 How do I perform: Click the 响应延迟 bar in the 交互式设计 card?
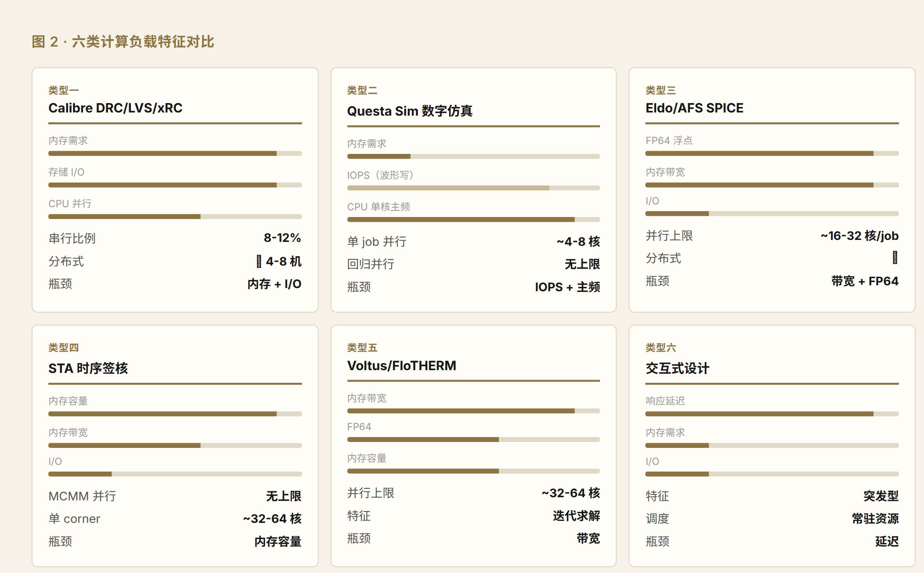(772, 414)
